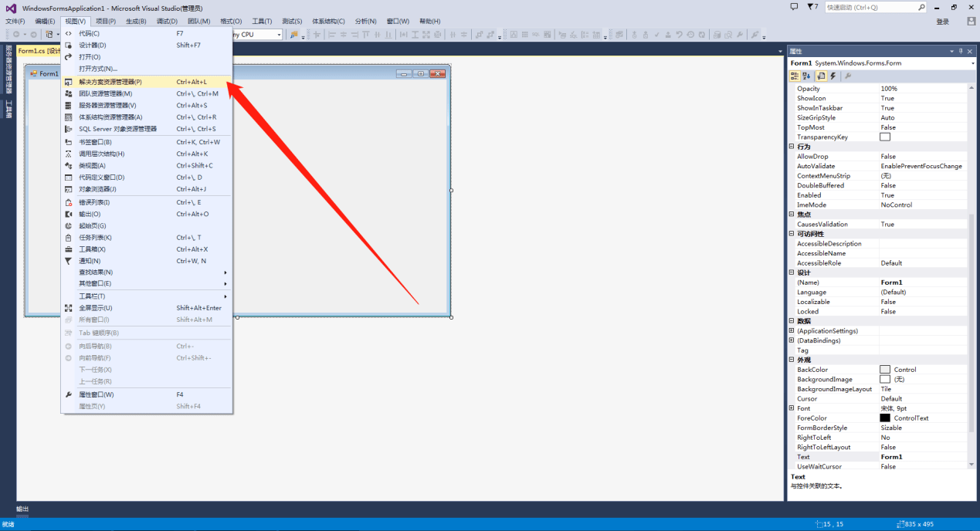Click the wrench Property Pages icon in Properties
980x531 pixels.
click(847, 76)
